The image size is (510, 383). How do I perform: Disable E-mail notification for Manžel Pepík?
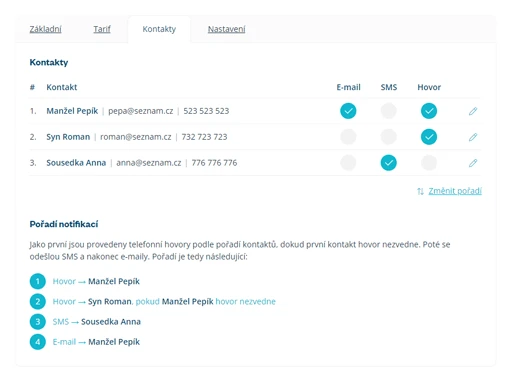pos(348,111)
